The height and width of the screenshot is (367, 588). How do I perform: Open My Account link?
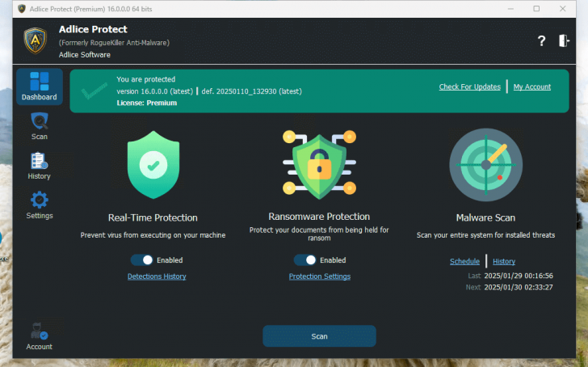531,86
